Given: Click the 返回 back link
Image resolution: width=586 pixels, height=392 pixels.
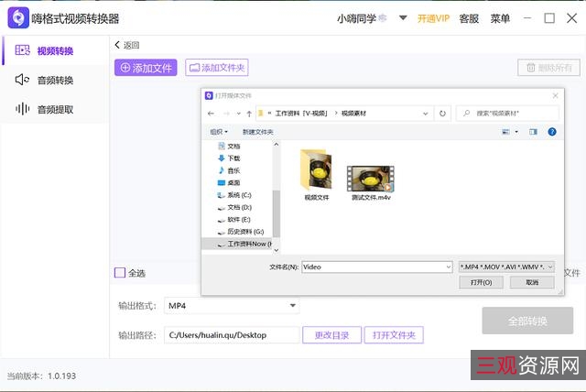Looking at the screenshot, I should pyautogui.click(x=127, y=45).
